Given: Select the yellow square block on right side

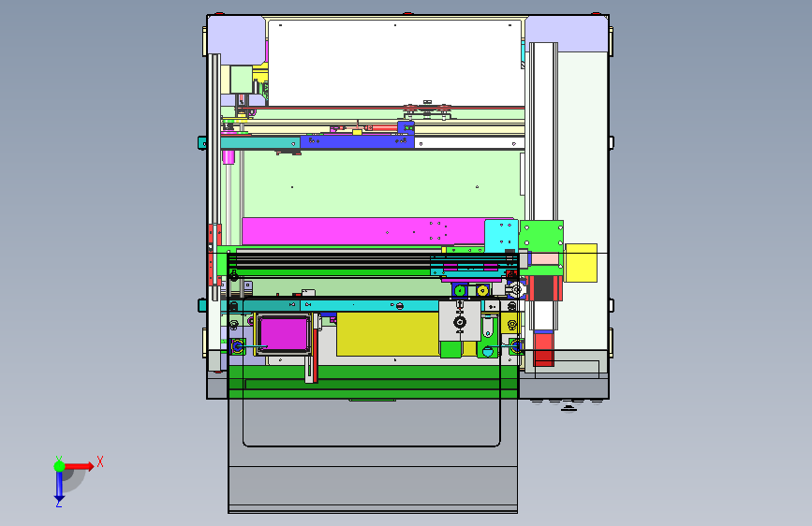Looking at the screenshot, I should (x=581, y=263).
